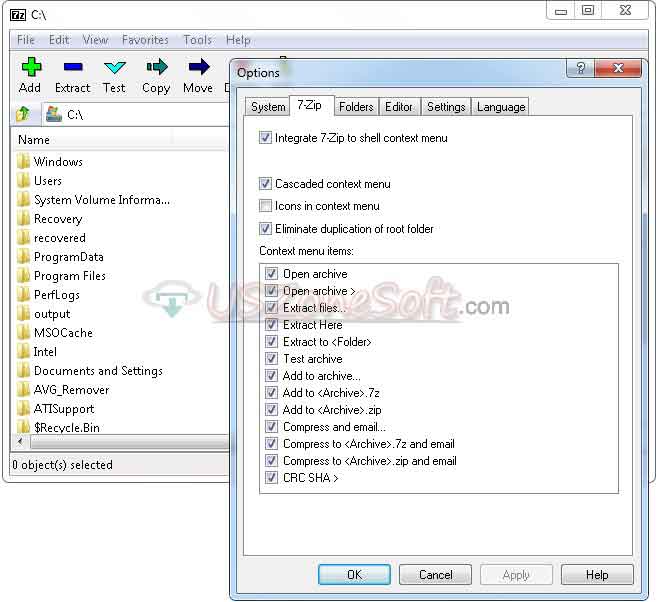Toggle Integrate 7-Zip to shell context menu
The width and height of the screenshot is (657, 602).
(265, 137)
